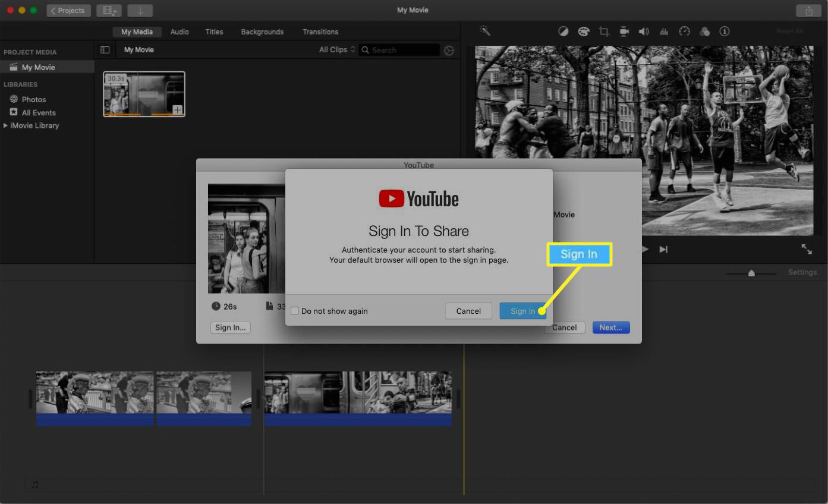Viewport: 828px width, 504px height.
Task: Click the import download arrow button
Action: click(140, 11)
